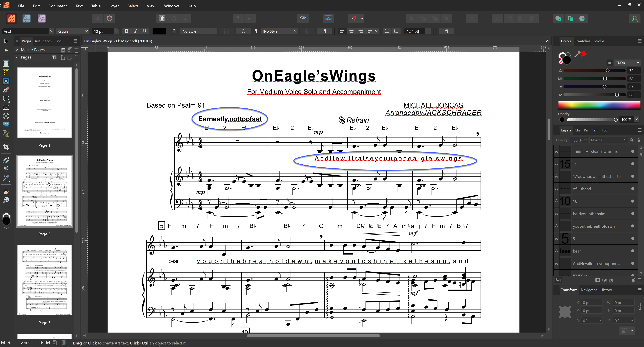
Task: Adjust the Cyan slider handle
Action: pyautogui.click(x=607, y=71)
